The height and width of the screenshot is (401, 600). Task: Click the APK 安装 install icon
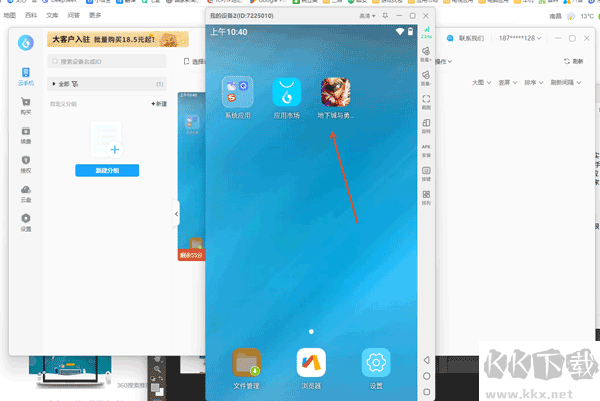426,151
